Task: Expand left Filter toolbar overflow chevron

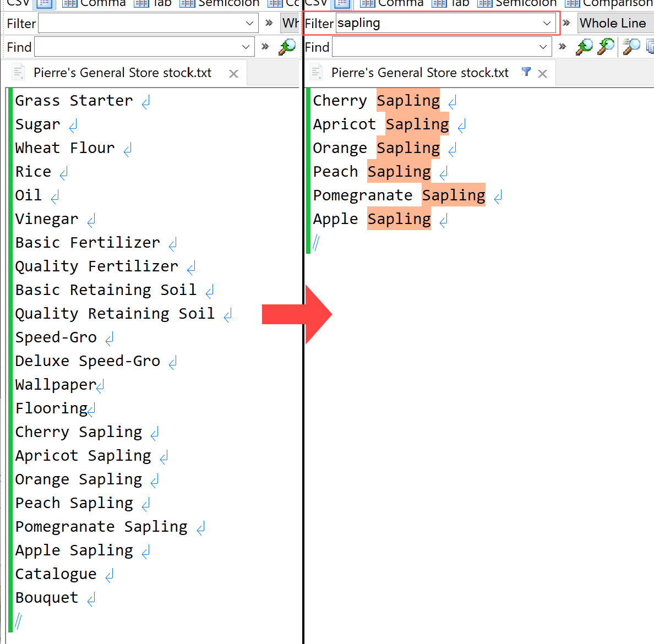Action: pos(269,23)
